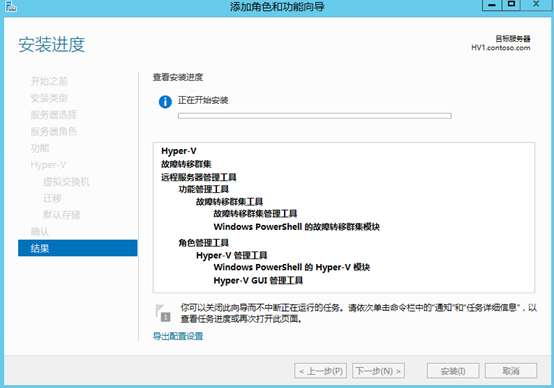Click the installation progress bar
The width and height of the screenshot is (554, 388).
click(314, 116)
